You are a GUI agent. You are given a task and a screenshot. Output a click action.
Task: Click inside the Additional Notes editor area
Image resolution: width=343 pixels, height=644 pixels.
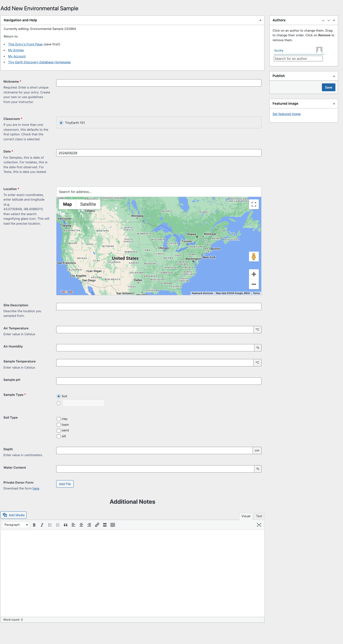point(132,573)
